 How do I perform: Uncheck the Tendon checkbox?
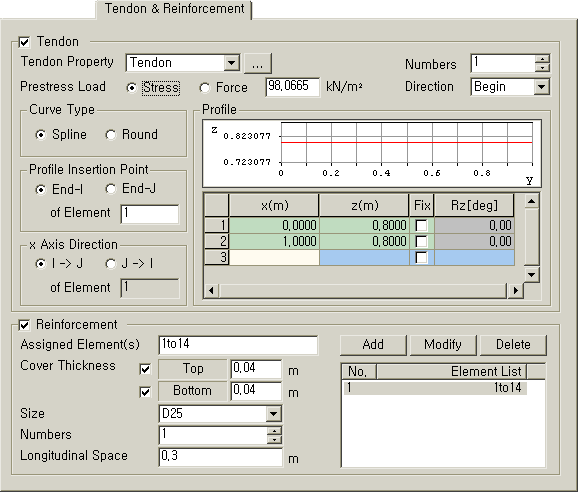click(x=24, y=42)
